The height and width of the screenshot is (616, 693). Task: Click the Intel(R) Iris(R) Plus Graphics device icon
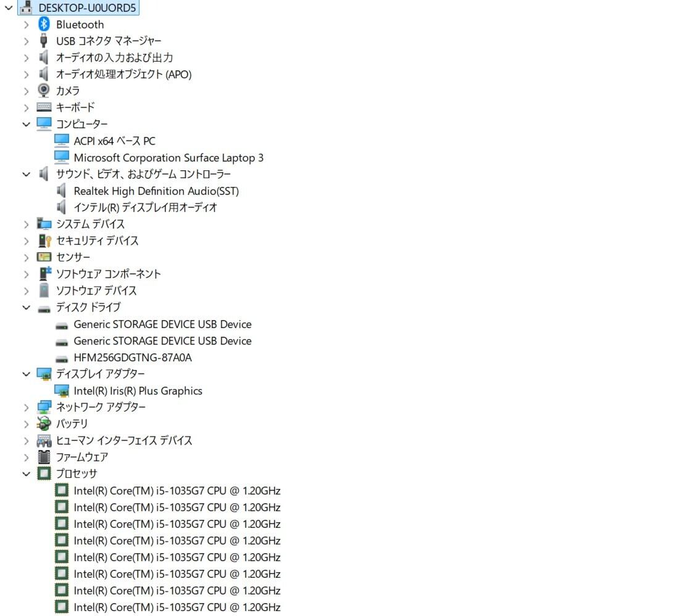point(62,391)
